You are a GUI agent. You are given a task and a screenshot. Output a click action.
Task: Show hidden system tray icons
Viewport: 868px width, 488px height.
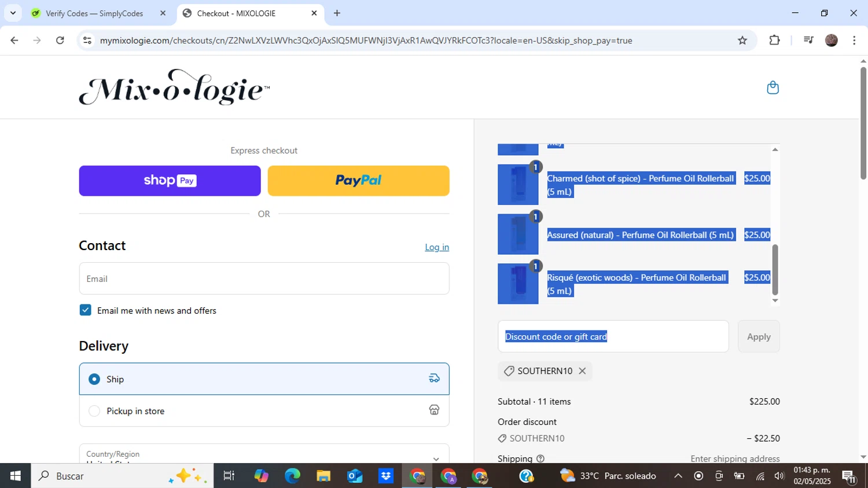pos(678,476)
